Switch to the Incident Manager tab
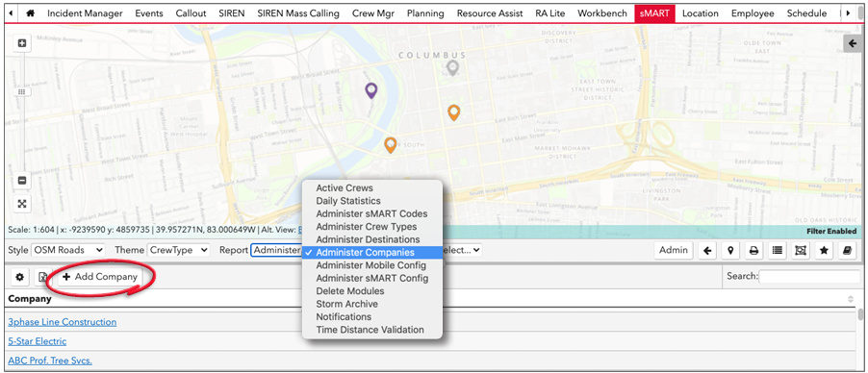868x373 pixels. coord(85,13)
